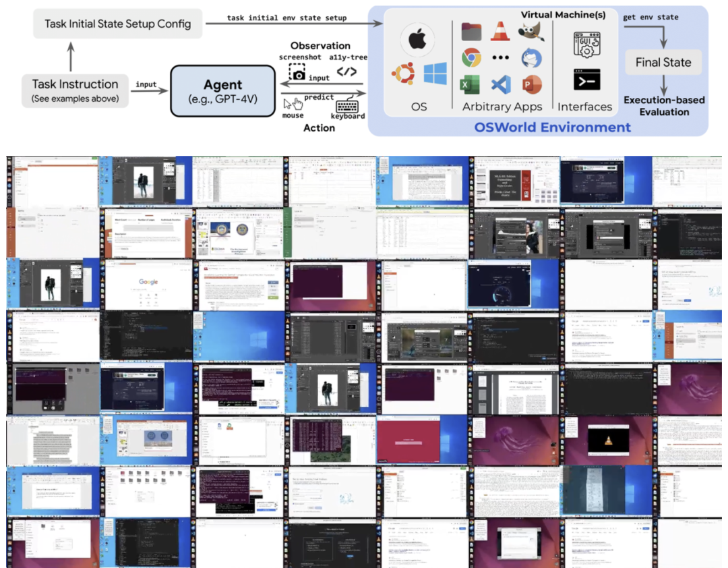This screenshot has width=728, height=568.
Task: Select the terminal command-line interface icon
Action: tap(586, 79)
